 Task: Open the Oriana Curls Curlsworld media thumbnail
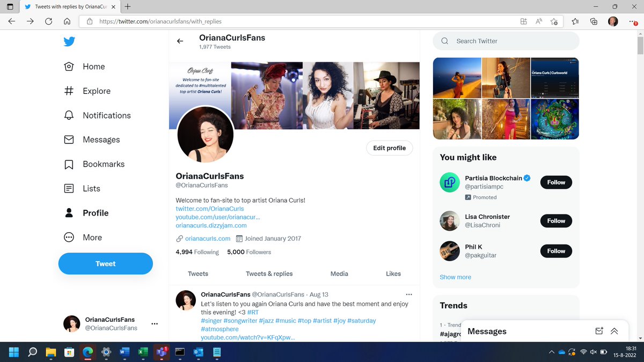pos(554,77)
